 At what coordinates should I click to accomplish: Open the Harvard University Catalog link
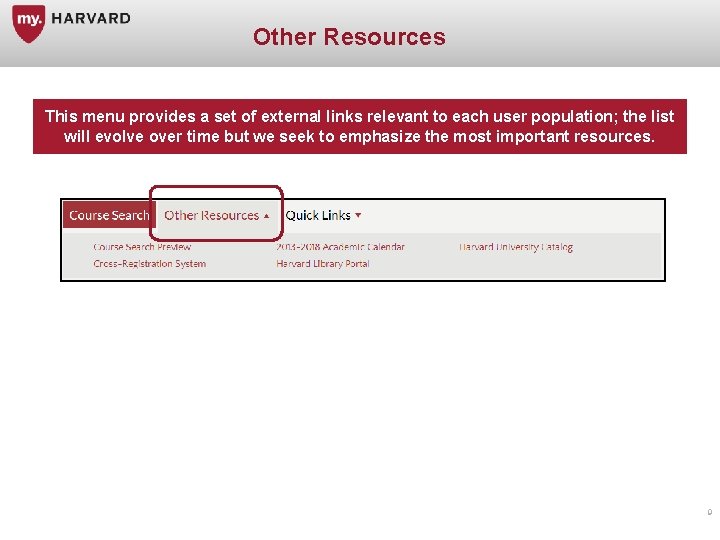[x=516, y=247]
